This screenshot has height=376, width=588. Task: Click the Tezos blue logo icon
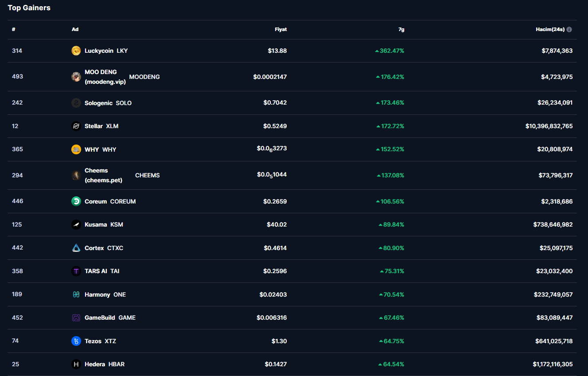click(76, 341)
